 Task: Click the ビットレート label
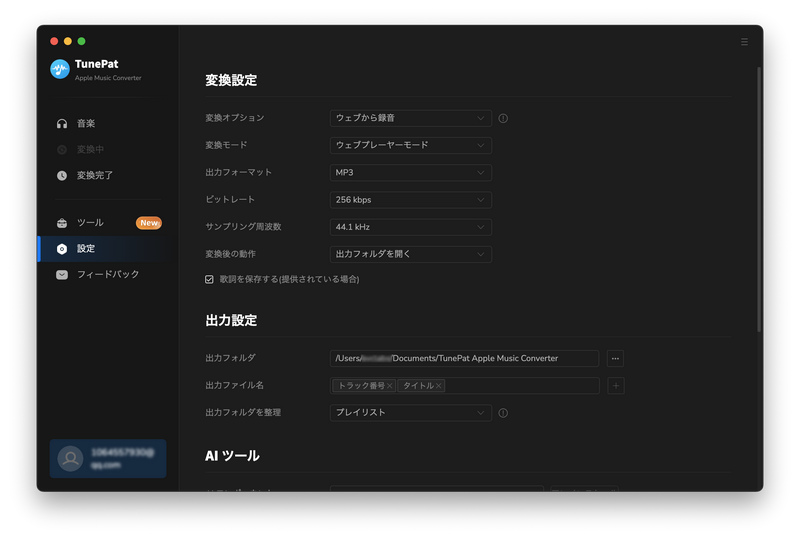230,200
